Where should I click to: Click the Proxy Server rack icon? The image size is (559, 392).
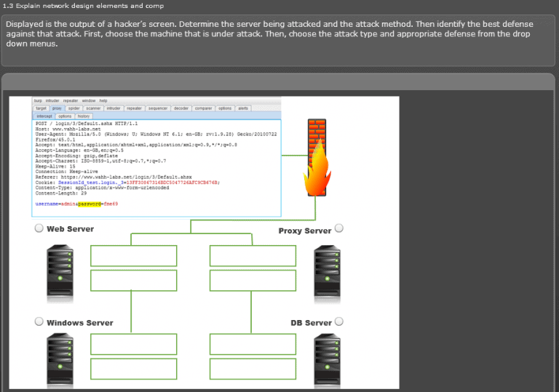pos(327,271)
